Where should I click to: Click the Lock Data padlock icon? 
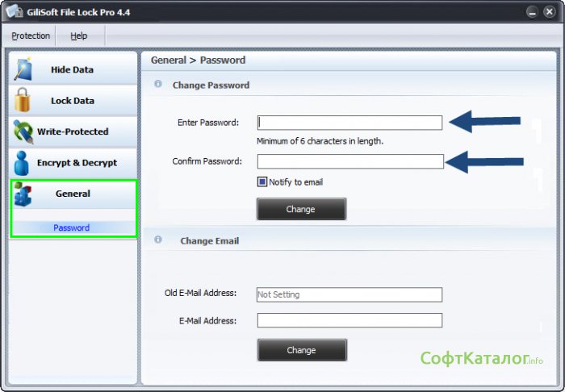(x=23, y=101)
